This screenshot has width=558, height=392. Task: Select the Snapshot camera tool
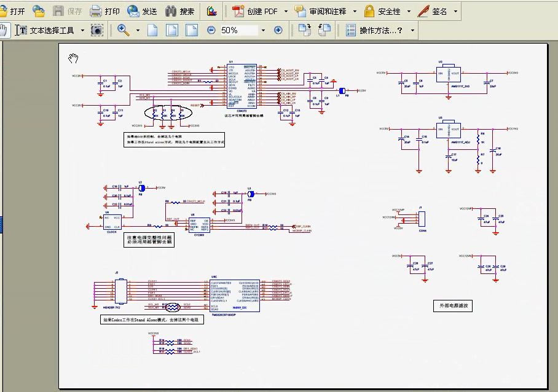[96, 30]
